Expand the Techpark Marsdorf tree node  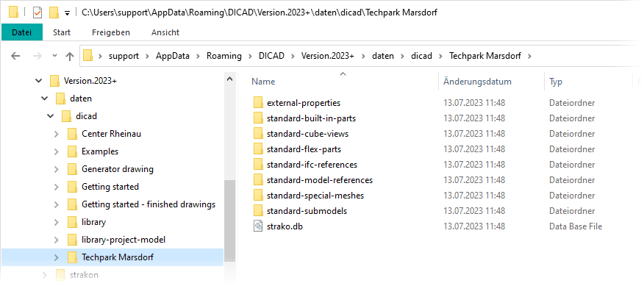point(57,257)
